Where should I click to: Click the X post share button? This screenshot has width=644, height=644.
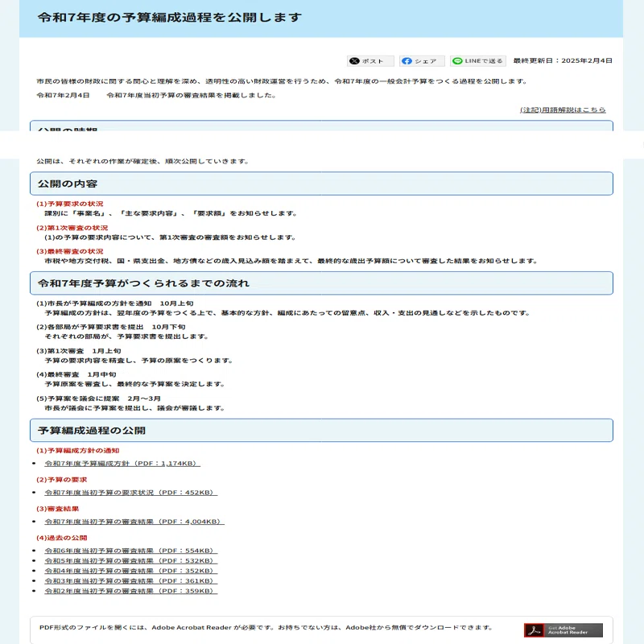pos(370,61)
